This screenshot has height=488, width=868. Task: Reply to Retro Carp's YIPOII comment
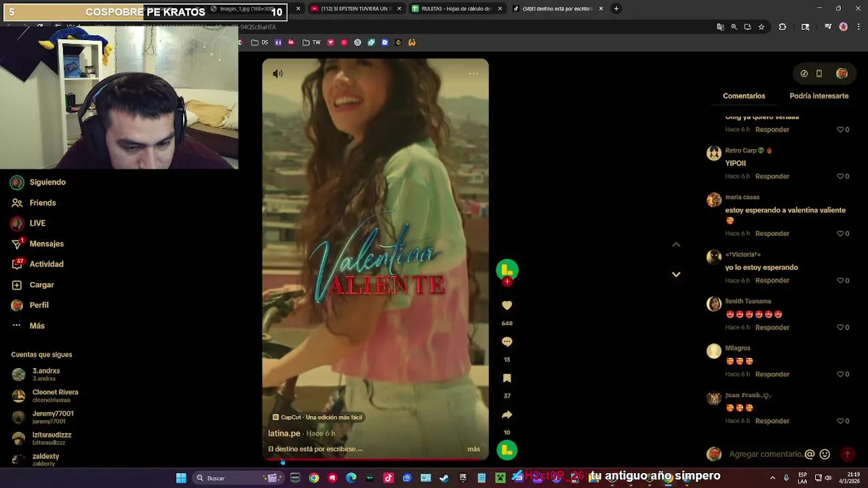772,176
